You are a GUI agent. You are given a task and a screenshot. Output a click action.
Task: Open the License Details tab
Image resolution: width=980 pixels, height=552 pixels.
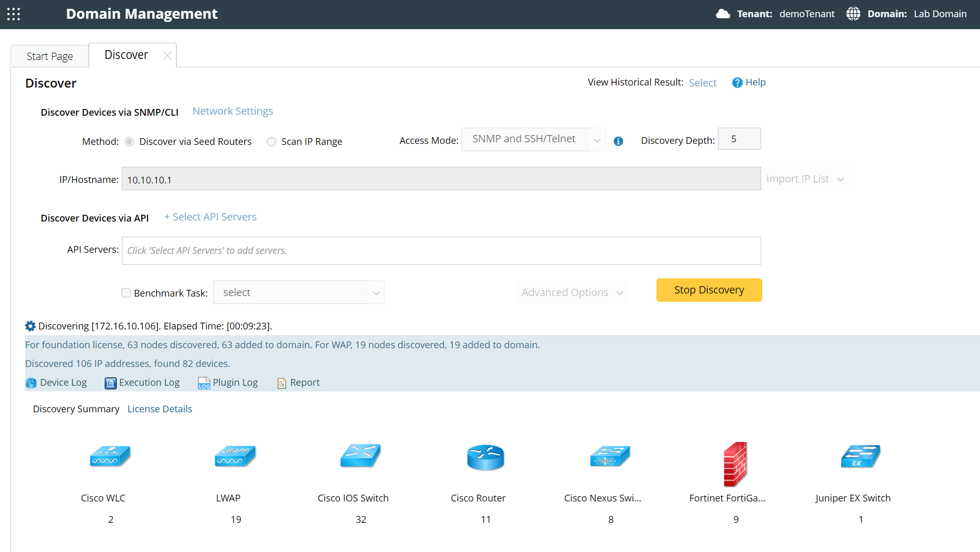(159, 409)
